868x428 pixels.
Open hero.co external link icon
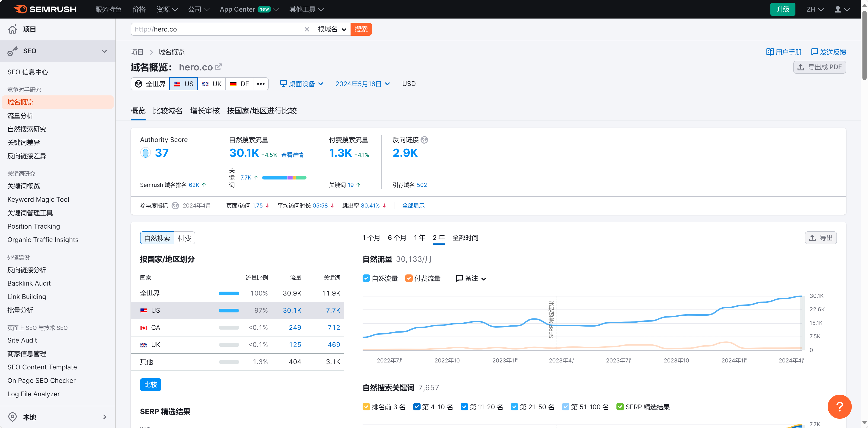click(218, 67)
